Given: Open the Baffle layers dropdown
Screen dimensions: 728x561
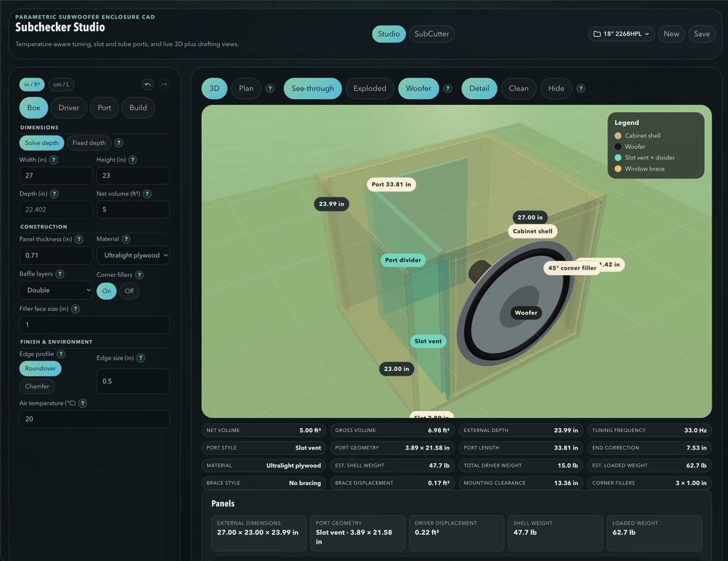Looking at the screenshot, I should point(56,290).
